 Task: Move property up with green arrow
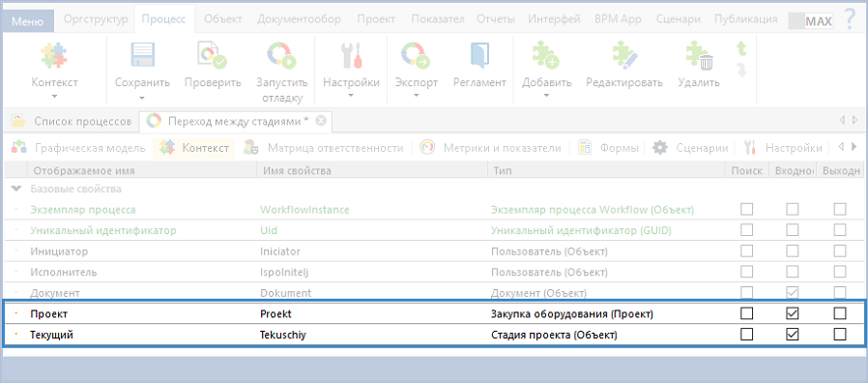pos(741,48)
